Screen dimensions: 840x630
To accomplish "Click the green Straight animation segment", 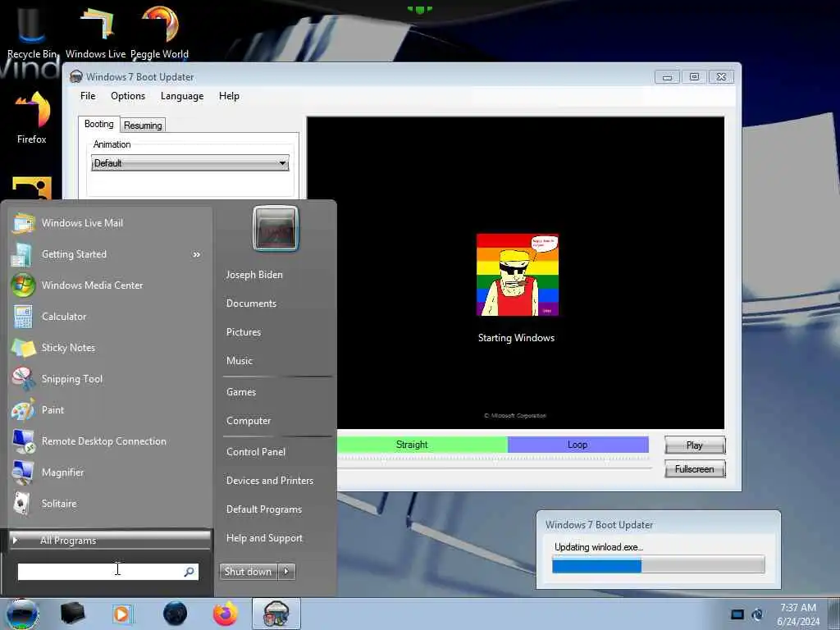I will tap(422, 445).
